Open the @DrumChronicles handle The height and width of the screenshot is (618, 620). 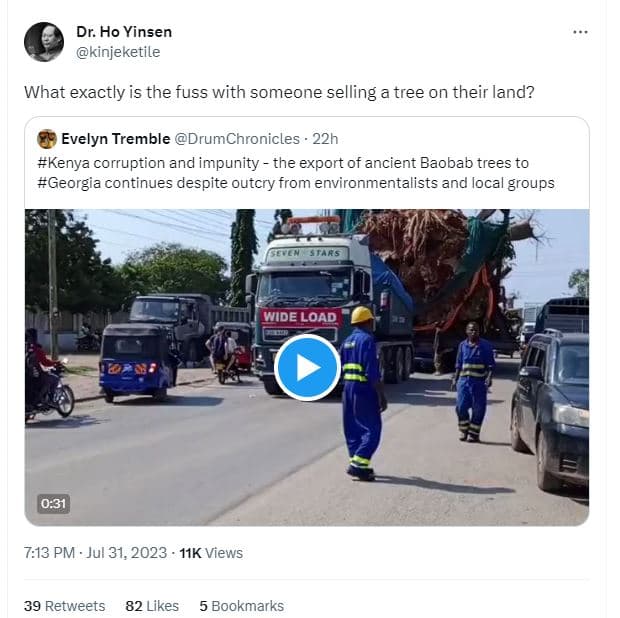pos(237,139)
